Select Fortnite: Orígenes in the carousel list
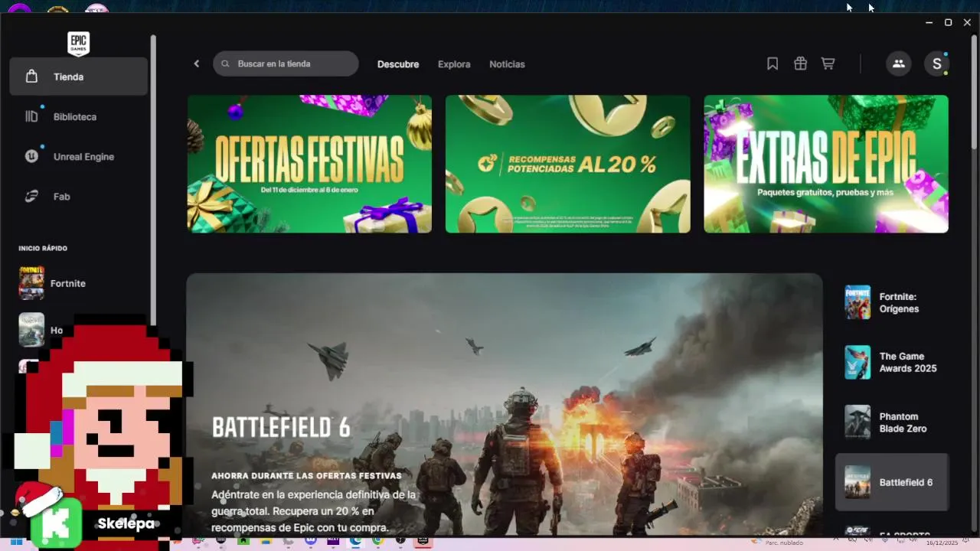The height and width of the screenshot is (551, 980). pyautogui.click(x=892, y=302)
